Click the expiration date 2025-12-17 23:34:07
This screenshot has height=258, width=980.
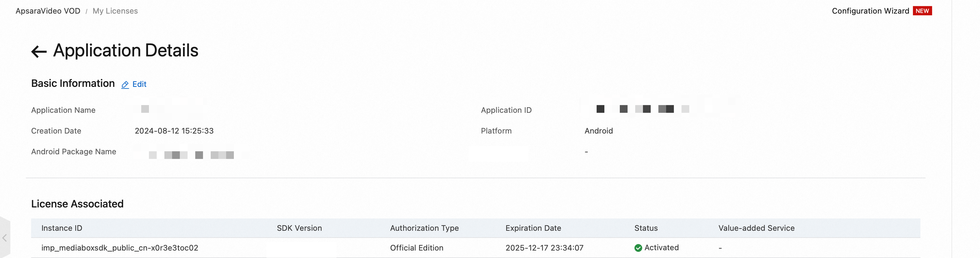coord(544,248)
